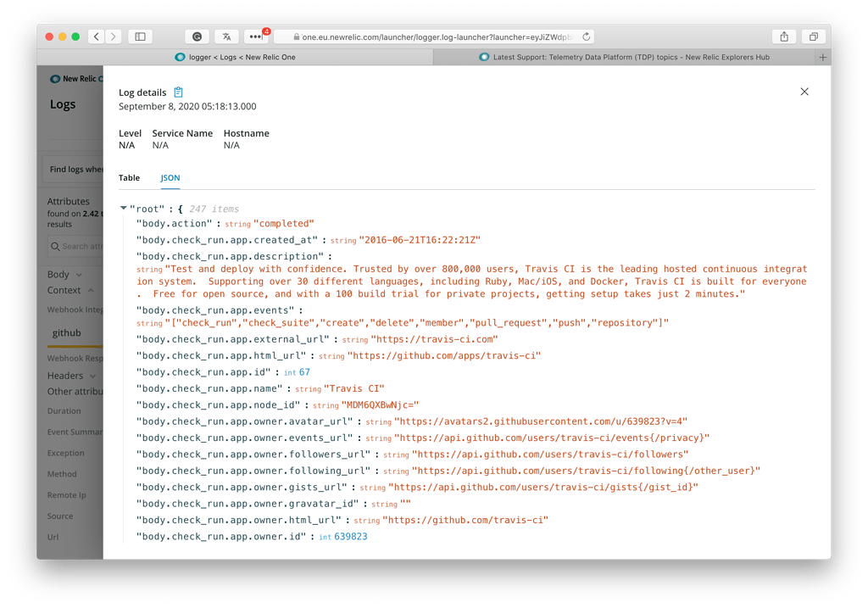Click the Other attributes heading
This screenshot has width=868, height=608.
tap(75, 392)
